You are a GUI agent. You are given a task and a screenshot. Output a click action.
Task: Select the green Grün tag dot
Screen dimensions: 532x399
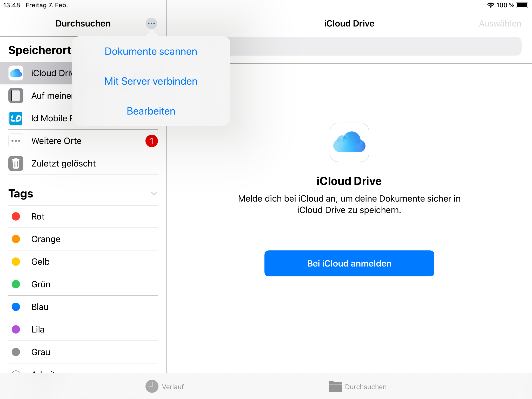pyautogui.click(x=16, y=284)
